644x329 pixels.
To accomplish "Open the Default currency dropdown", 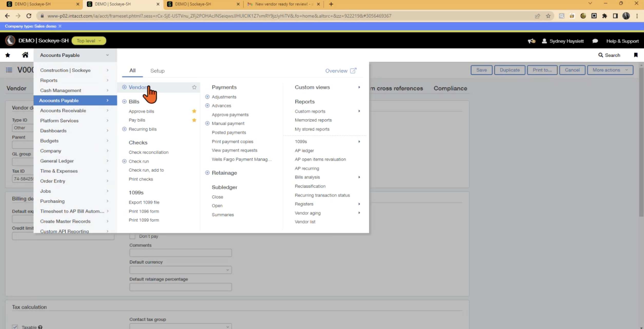I will click(180, 270).
